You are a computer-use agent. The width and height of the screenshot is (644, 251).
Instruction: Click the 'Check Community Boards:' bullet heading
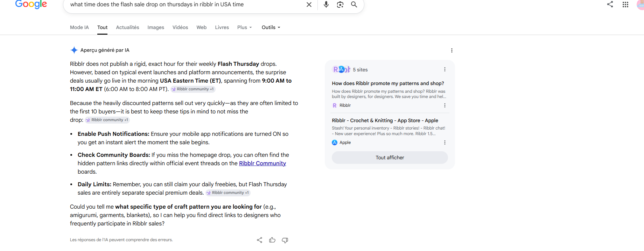pyautogui.click(x=114, y=155)
